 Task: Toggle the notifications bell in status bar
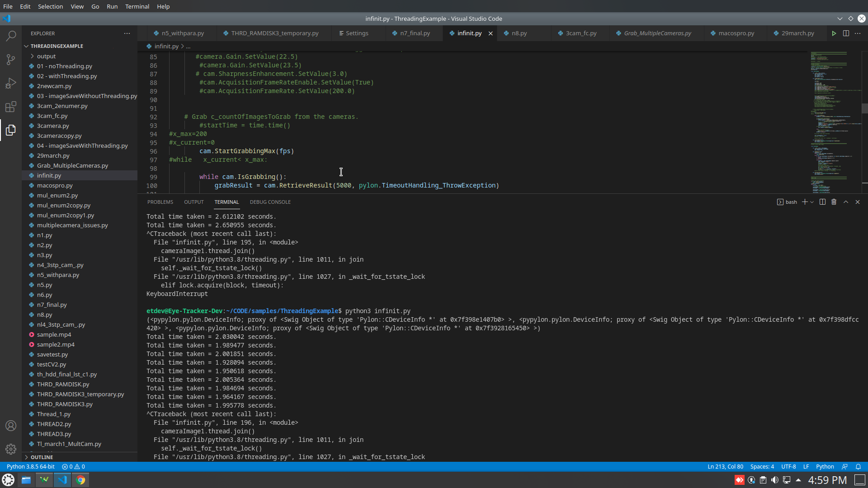[x=858, y=467]
